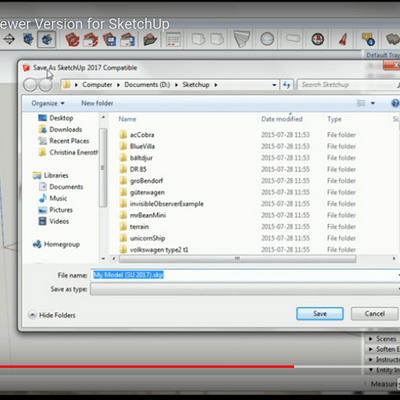Click the Save button
400x400 pixels.
[x=320, y=314]
